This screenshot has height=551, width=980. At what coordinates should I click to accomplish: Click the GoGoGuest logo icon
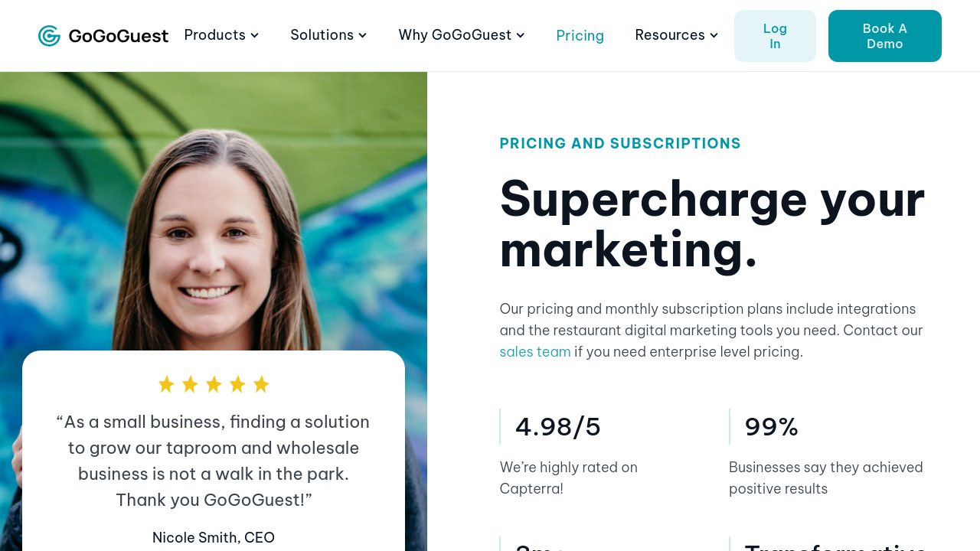pos(49,36)
